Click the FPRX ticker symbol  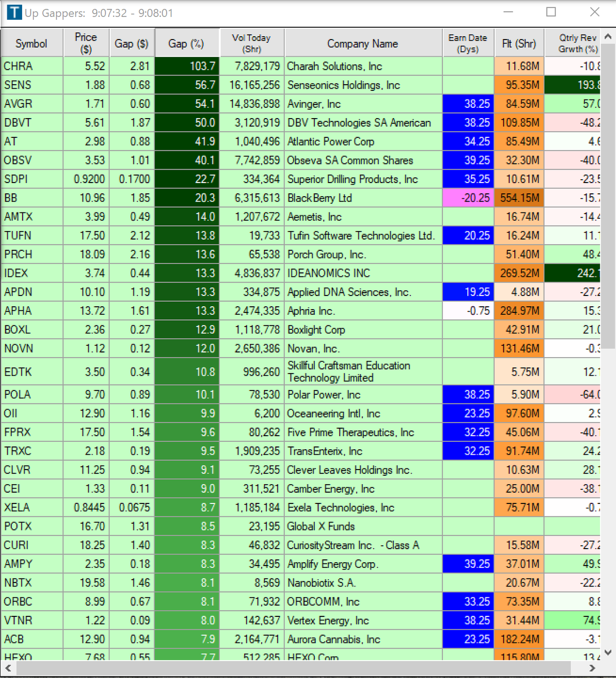[18, 432]
